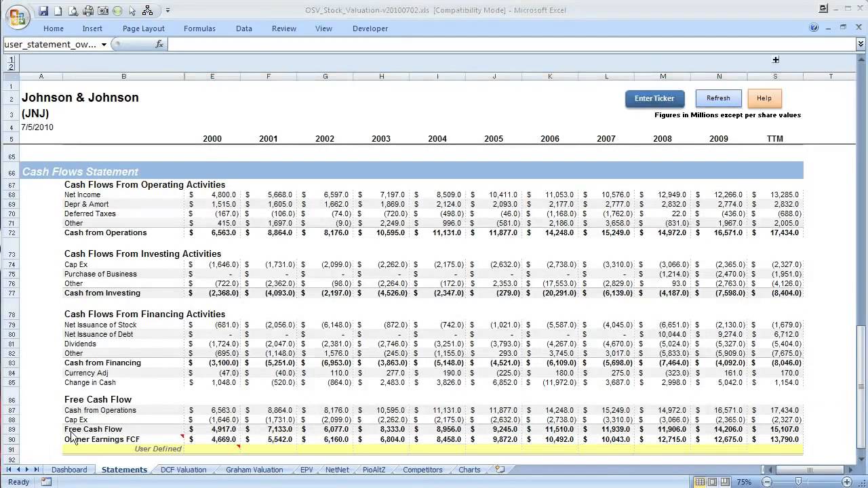The height and width of the screenshot is (488, 868).
Task: Switch to the EPV sheet tab
Action: pos(307,470)
